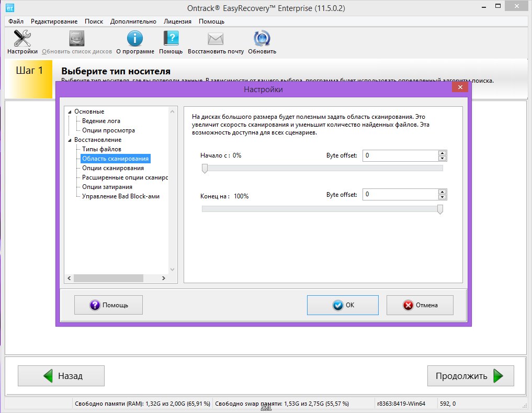The width and height of the screenshot is (532, 413).
Task: Open the Файл menu
Action: pyautogui.click(x=16, y=21)
